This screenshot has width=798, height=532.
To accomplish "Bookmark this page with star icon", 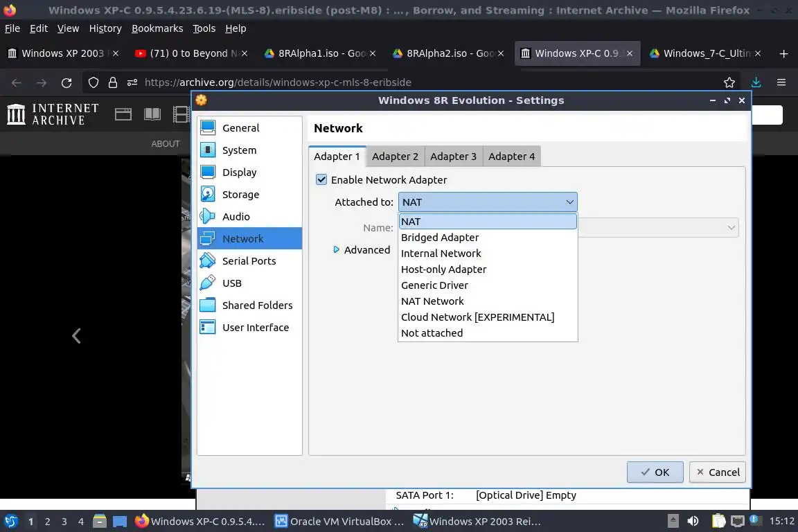I will (x=729, y=82).
